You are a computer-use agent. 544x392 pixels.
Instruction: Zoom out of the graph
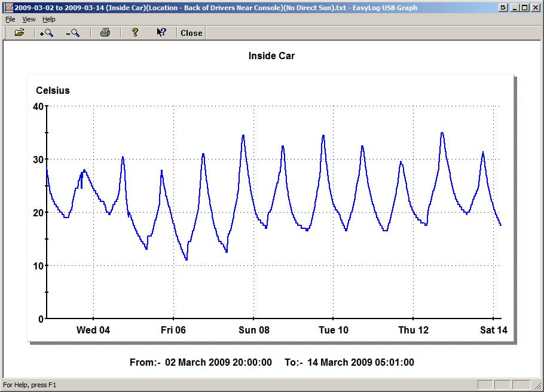tap(73, 33)
